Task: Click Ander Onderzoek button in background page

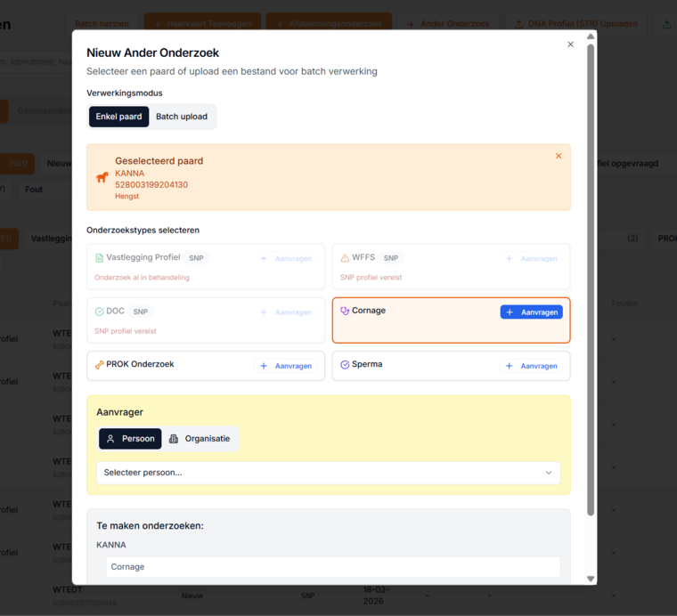Action: (448, 24)
